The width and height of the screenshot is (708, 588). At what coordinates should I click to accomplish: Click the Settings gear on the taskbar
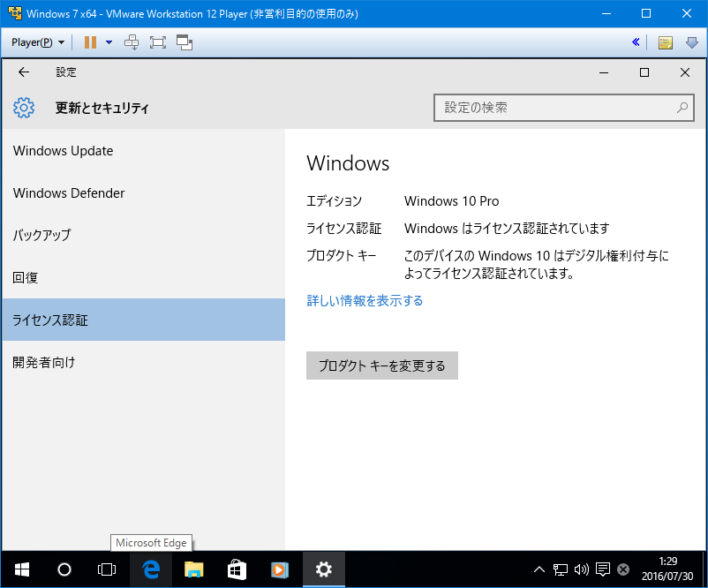click(x=324, y=569)
